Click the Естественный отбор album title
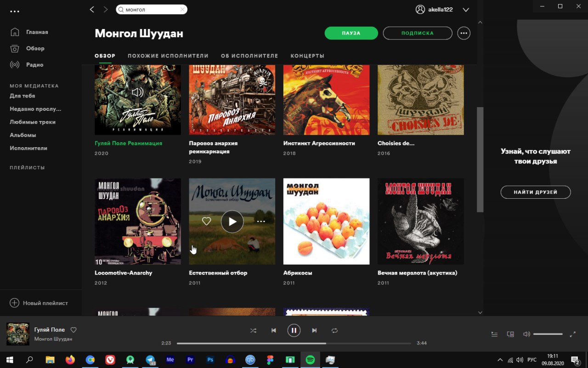Image resolution: width=588 pixels, height=368 pixels. 218,273
